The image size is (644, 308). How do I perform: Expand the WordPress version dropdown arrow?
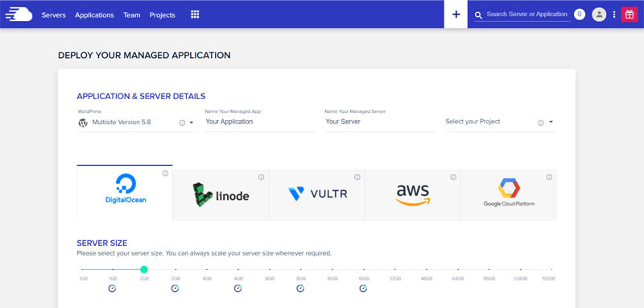(192, 123)
